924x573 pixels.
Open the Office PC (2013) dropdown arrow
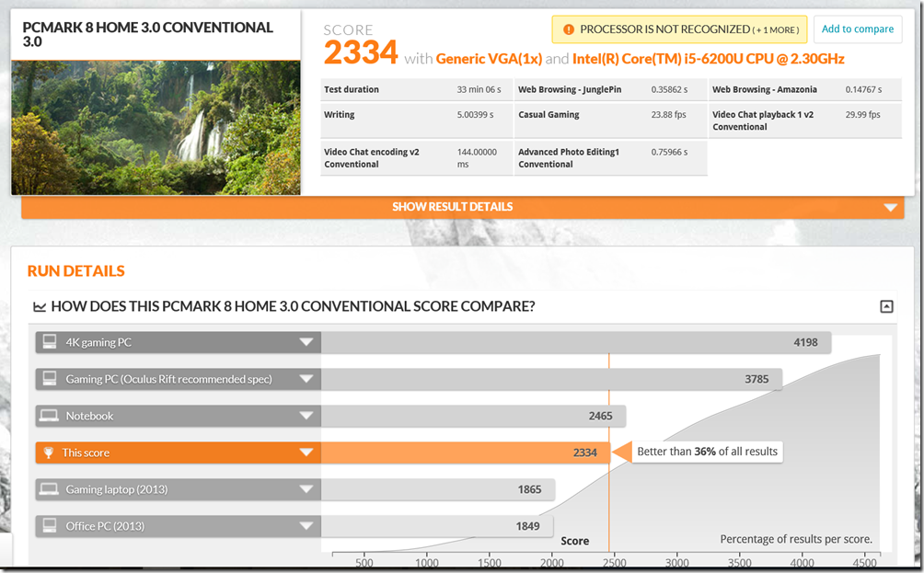pyautogui.click(x=306, y=526)
